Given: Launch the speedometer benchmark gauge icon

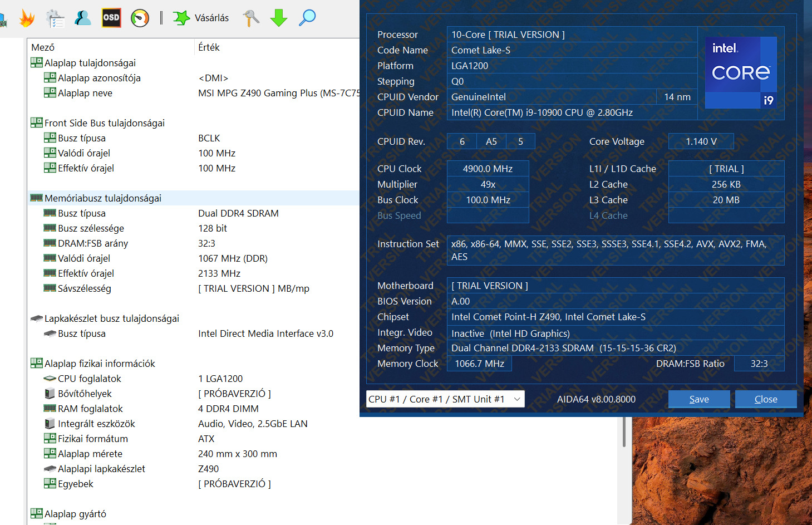Looking at the screenshot, I should tap(140, 18).
